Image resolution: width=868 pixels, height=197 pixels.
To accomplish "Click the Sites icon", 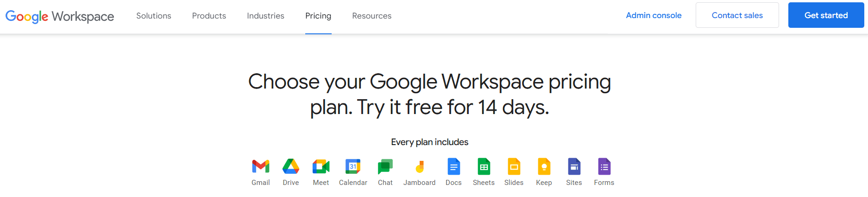I will pyautogui.click(x=574, y=166).
